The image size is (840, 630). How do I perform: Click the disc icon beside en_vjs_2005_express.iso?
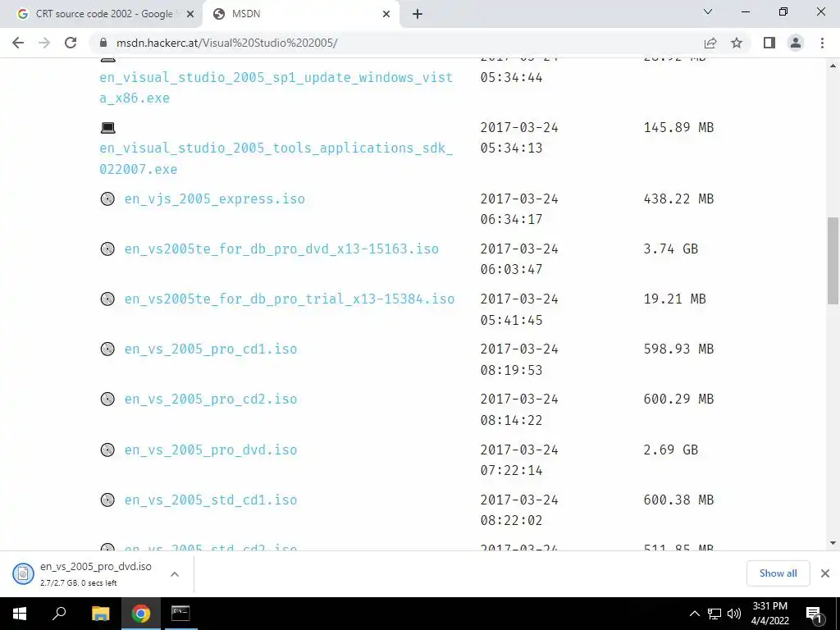(x=107, y=199)
